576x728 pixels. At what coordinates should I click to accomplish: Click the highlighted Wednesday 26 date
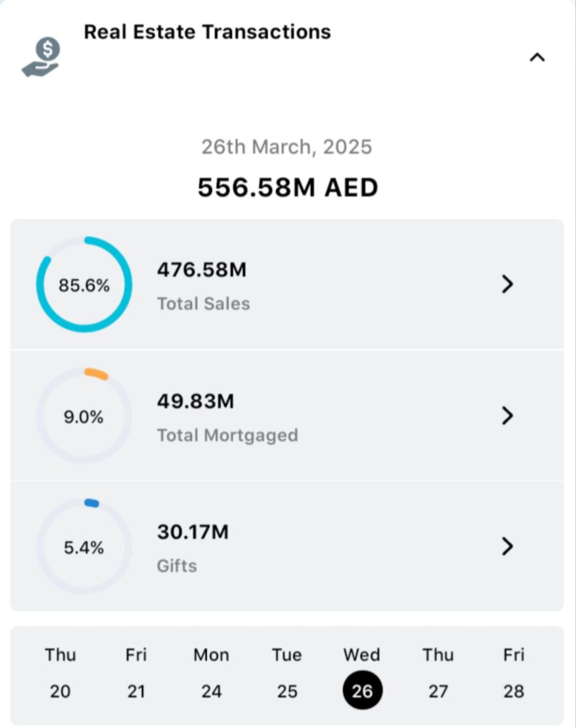[x=362, y=689]
